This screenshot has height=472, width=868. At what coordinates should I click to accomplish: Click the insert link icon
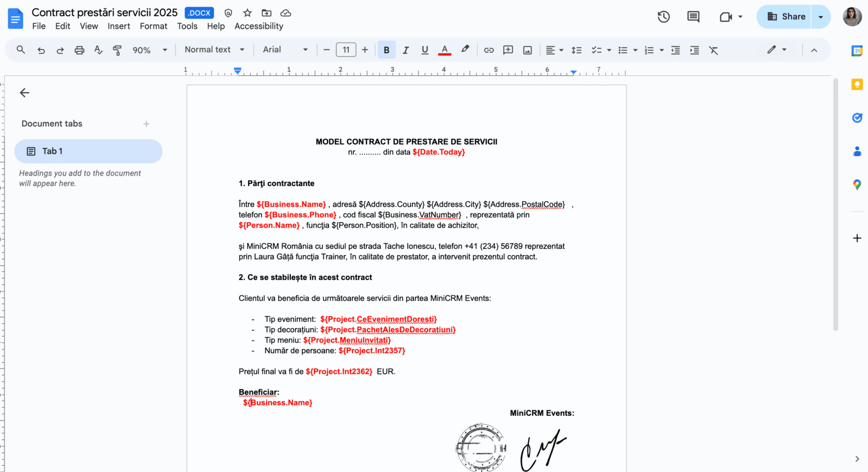489,50
